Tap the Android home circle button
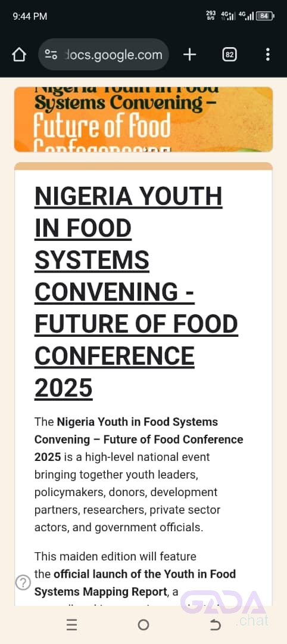 pos(143,625)
